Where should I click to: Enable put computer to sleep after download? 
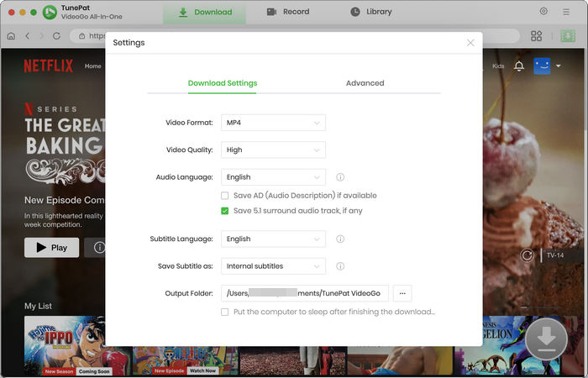point(224,312)
